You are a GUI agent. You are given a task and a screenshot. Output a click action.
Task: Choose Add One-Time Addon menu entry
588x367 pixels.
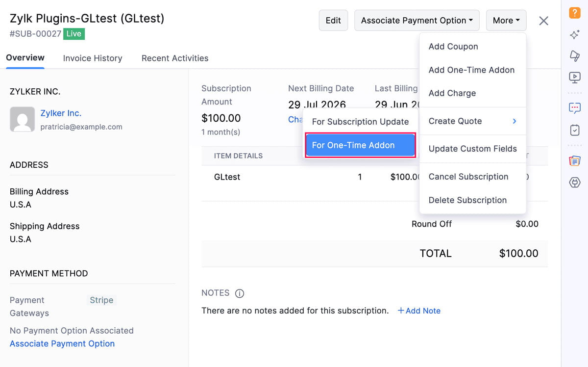click(473, 70)
